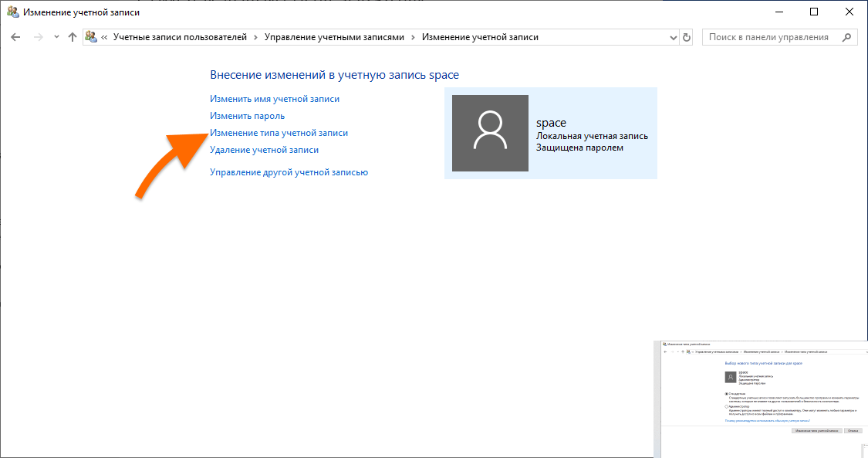Go back with the left arrow button
This screenshot has width=868, height=458.
pos(15,37)
